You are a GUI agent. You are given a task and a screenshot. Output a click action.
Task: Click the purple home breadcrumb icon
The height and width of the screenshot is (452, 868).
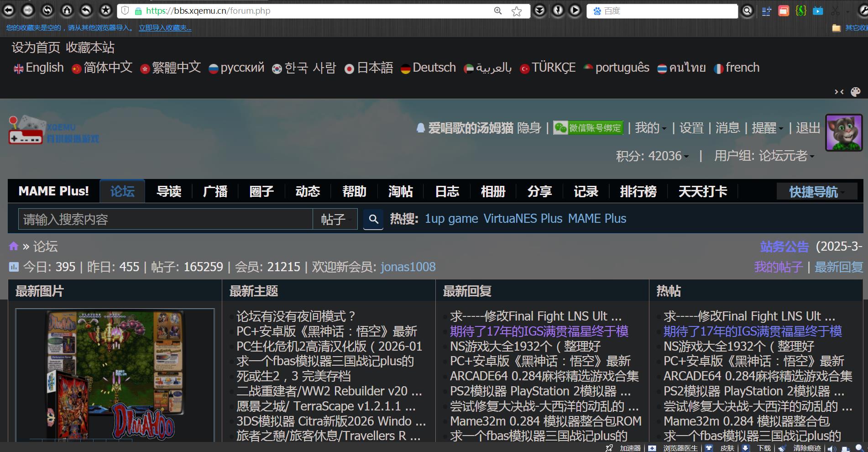coord(14,247)
